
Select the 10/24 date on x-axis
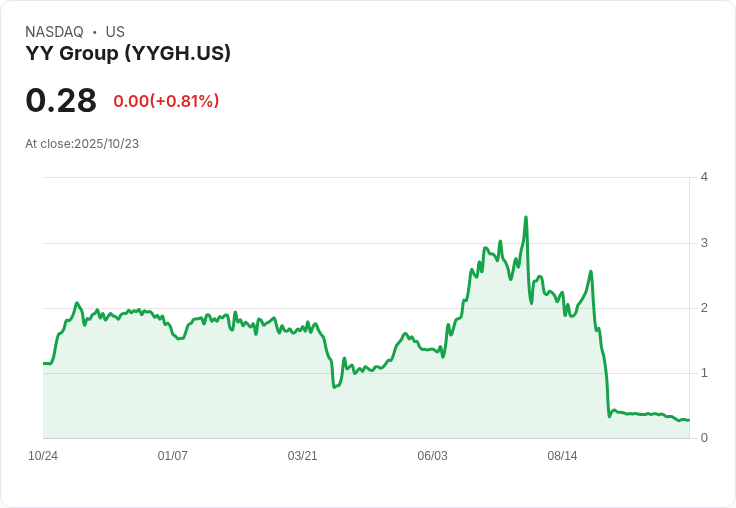[43, 456]
